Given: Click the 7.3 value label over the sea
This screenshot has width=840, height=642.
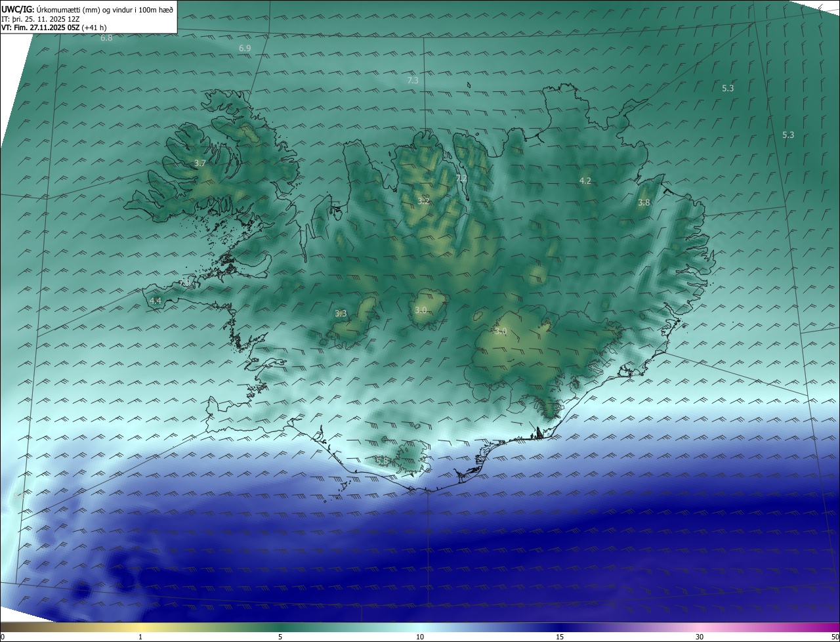Looking at the screenshot, I should tap(413, 80).
